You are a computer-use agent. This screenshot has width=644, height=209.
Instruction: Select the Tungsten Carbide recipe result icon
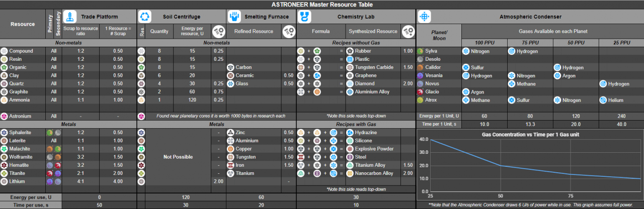(x=350, y=67)
